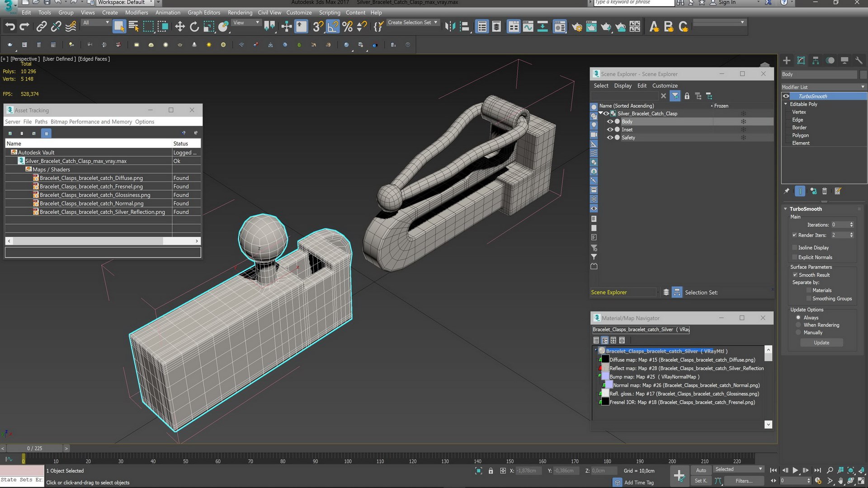Screen dimensions: 868x488
Task: Click the Diffuse map black swatch
Action: pyautogui.click(x=605, y=360)
